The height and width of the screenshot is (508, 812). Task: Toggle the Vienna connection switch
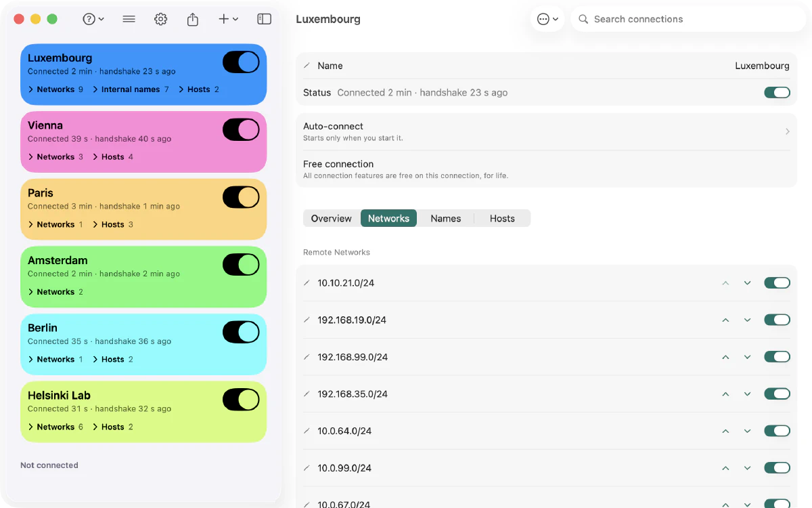tap(241, 129)
